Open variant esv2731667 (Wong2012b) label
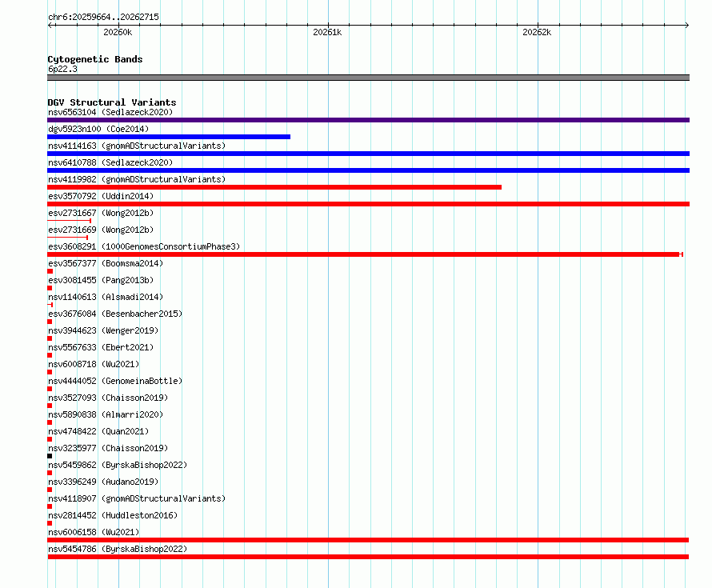Image resolution: width=712 pixels, height=588 pixels. [x=101, y=213]
